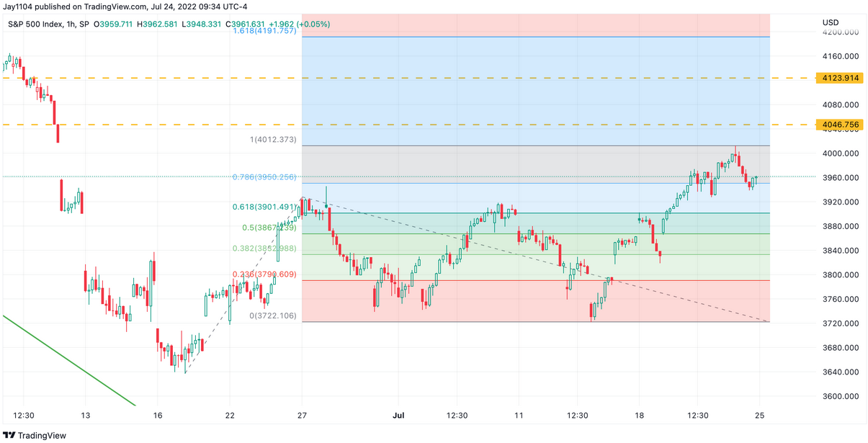Image resolution: width=868 pixels, height=443 pixels.
Task: Click the 0.618(3901.491) Fibonacci label
Action: 264,207
